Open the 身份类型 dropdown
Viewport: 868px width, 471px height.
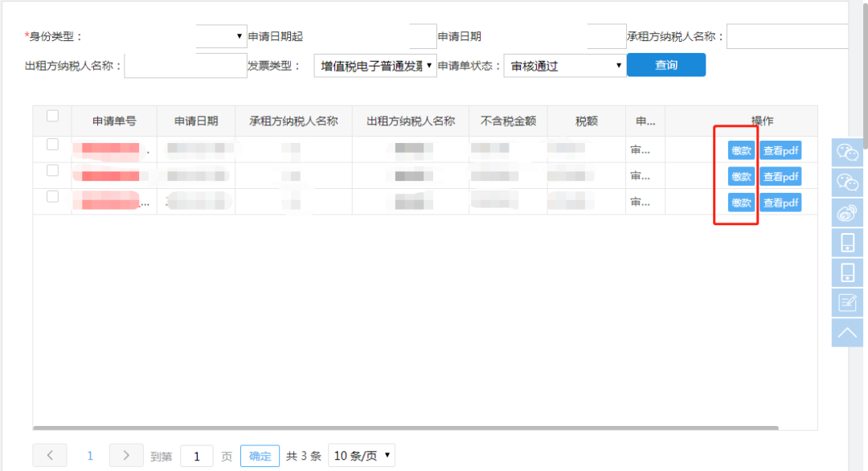tap(222, 36)
